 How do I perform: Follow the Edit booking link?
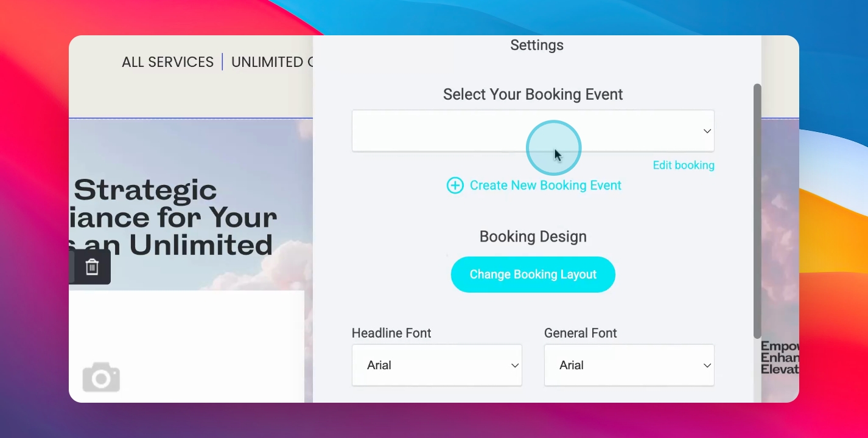pos(684,165)
